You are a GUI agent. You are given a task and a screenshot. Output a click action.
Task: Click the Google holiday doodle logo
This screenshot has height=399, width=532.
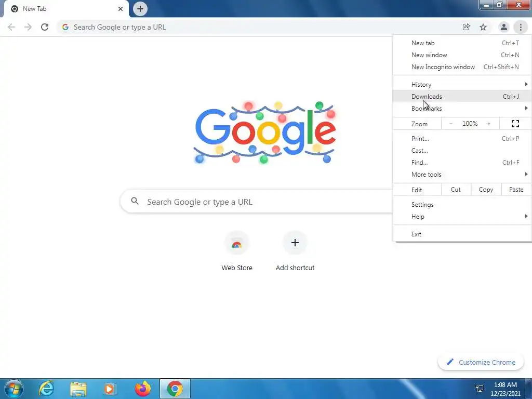265,132
